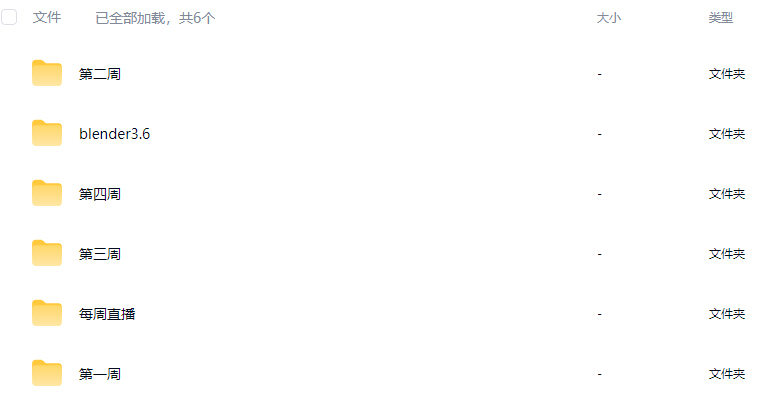This screenshot has width=770, height=402.
Task: Toggle the select-all checkbox beside 文件
Action: pyautogui.click(x=9, y=17)
